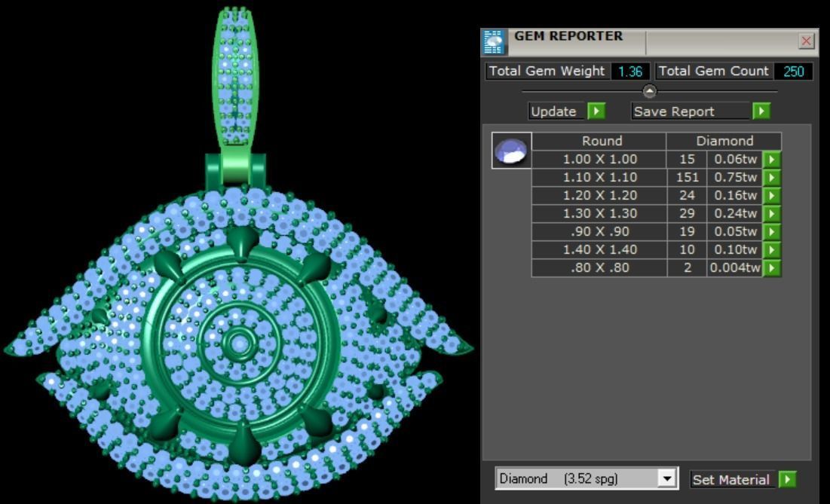The height and width of the screenshot is (504, 830).
Task: Click green arrow for .80 X .80 row
Action: pyautogui.click(x=772, y=267)
